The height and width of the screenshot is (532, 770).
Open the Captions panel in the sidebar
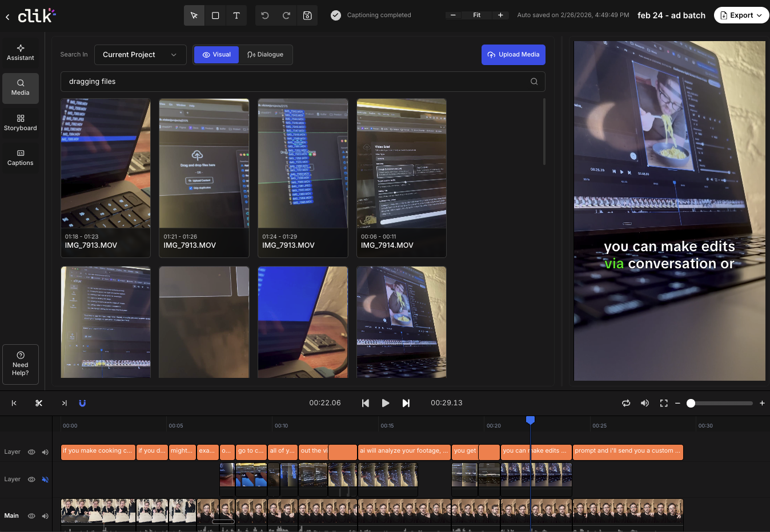point(20,158)
